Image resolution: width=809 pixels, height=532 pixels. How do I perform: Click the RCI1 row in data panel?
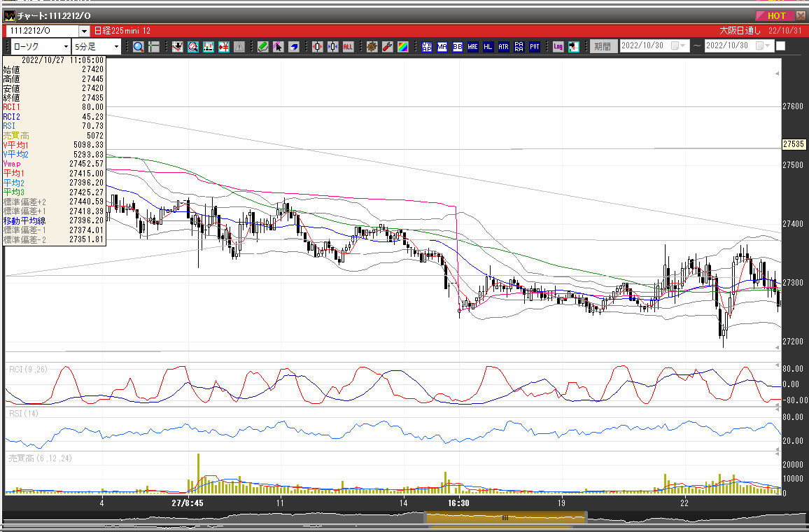[54, 107]
